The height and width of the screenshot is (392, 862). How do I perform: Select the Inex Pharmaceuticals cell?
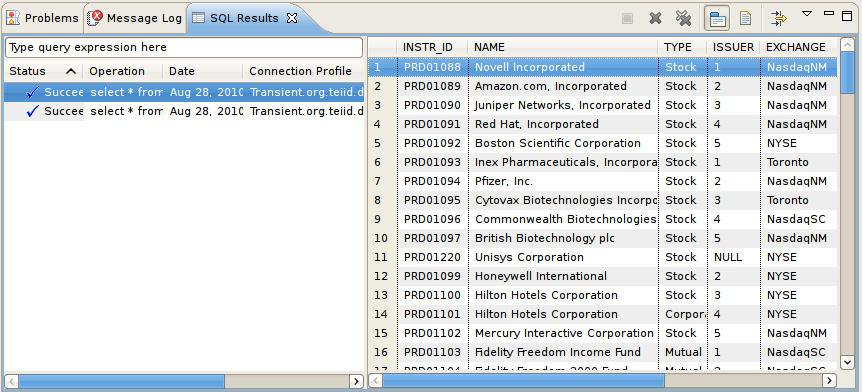point(563,162)
